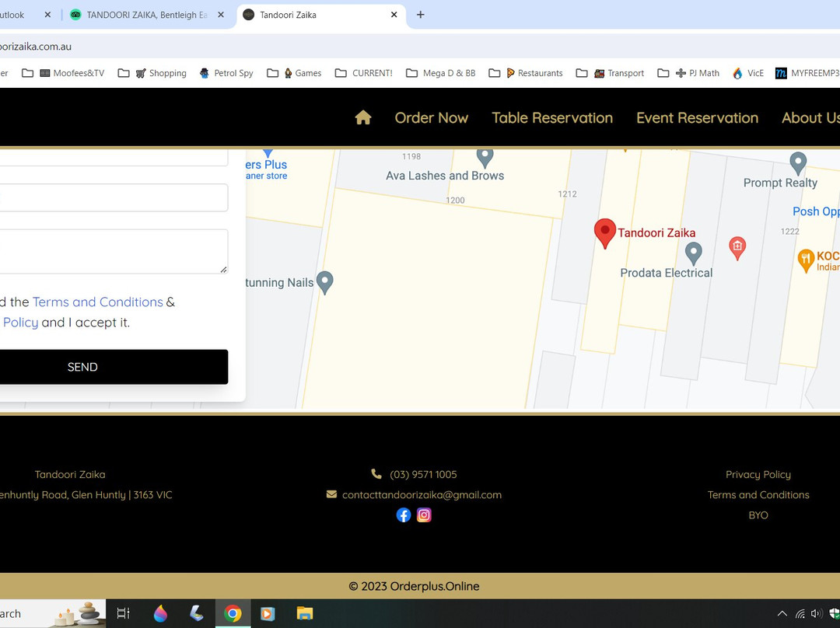Click the home icon in navigation bar
This screenshot has height=628, width=840.
click(x=362, y=118)
